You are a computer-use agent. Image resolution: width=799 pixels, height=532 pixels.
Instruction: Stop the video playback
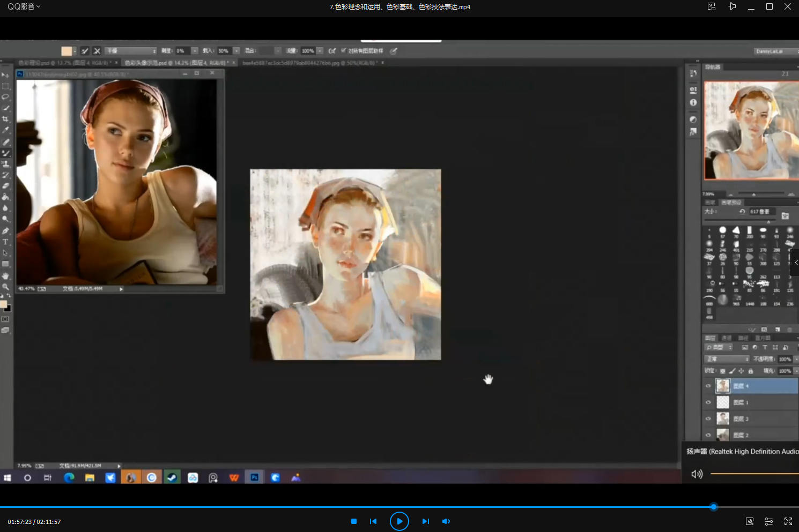pyautogui.click(x=354, y=521)
